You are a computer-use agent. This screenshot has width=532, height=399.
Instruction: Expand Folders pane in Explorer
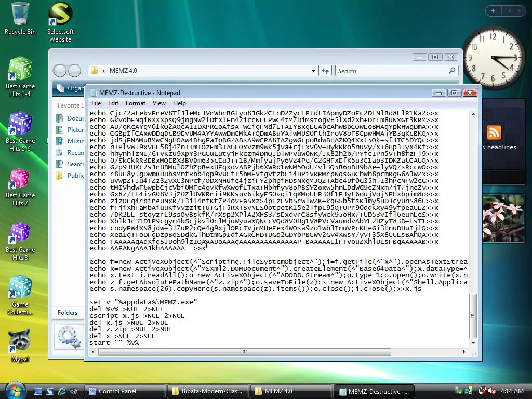68,312
